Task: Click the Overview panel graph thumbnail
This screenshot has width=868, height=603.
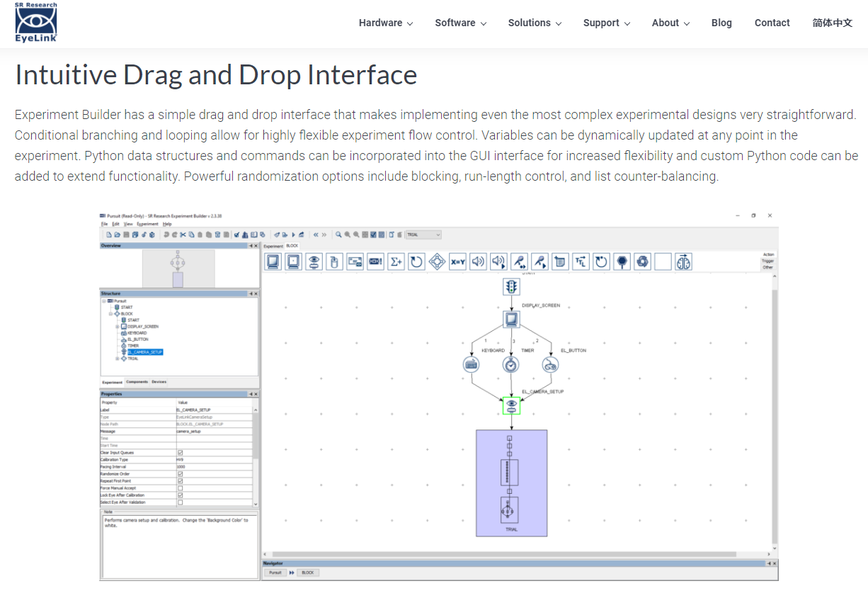Action: pyautogui.click(x=178, y=269)
